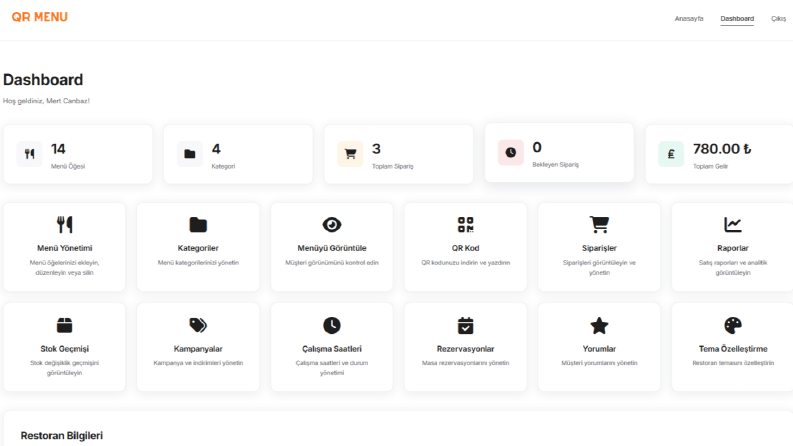Go to Anasayfa in the navigation
The image size is (793, 446).
pos(689,19)
